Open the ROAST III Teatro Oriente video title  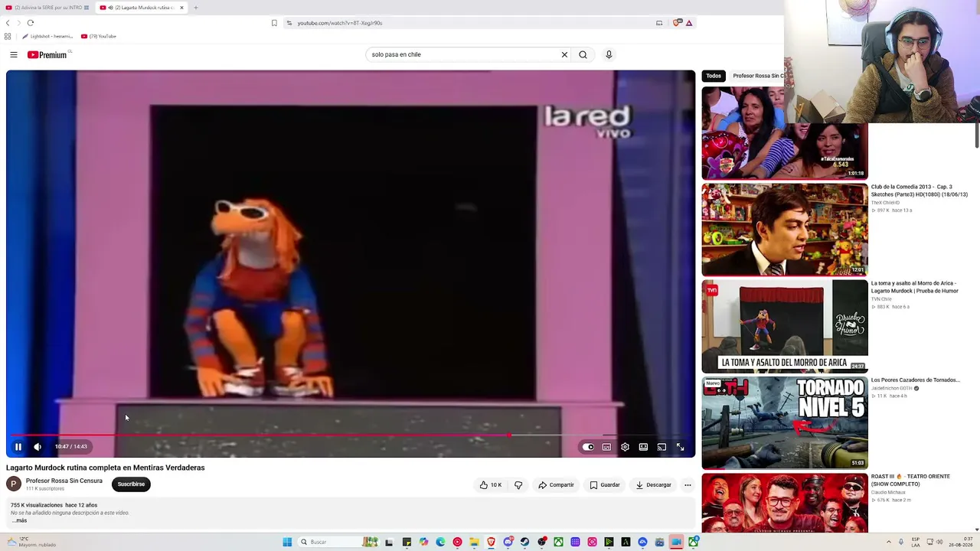pyautogui.click(x=910, y=480)
